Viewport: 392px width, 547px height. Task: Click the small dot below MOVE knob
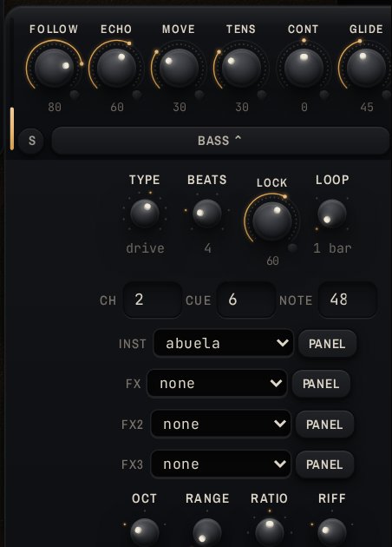coord(199,95)
